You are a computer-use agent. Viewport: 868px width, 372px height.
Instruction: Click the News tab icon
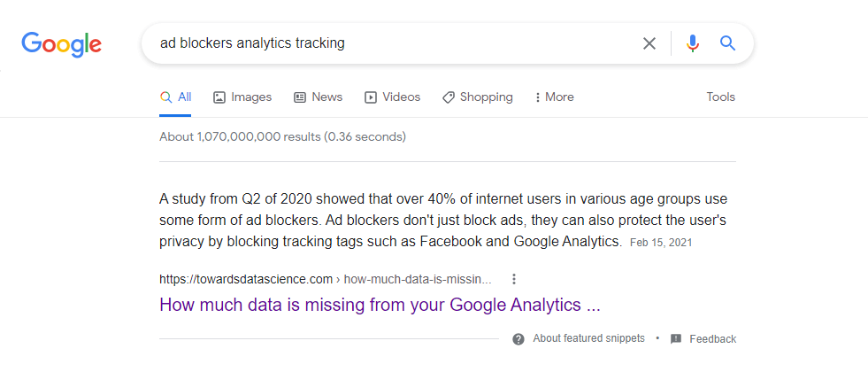pyautogui.click(x=300, y=97)
